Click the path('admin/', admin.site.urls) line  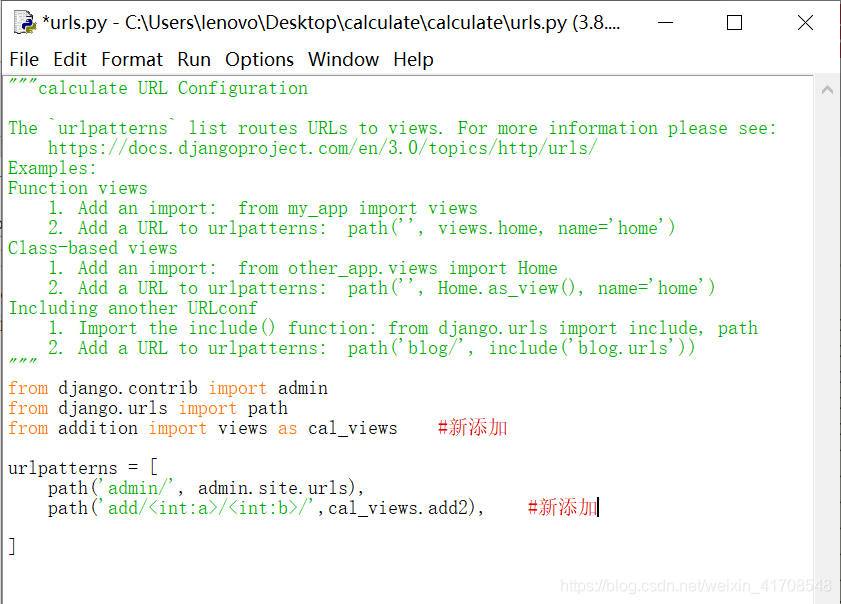[x=206, y=488]
